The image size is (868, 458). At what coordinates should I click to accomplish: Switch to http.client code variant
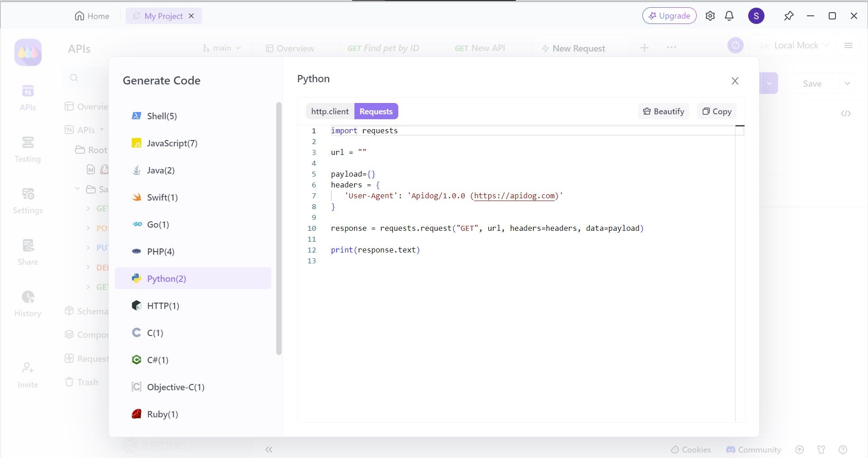[330, 112]
